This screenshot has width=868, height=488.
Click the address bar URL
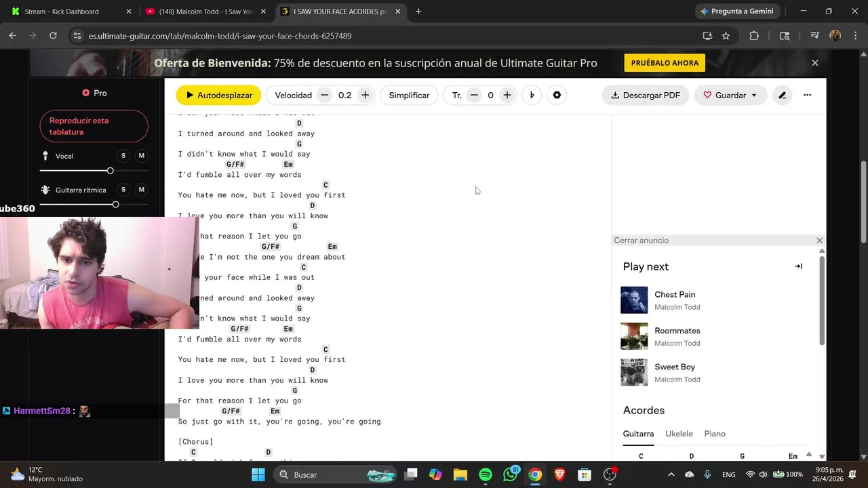pyautogui.click(x=220, y=36)
